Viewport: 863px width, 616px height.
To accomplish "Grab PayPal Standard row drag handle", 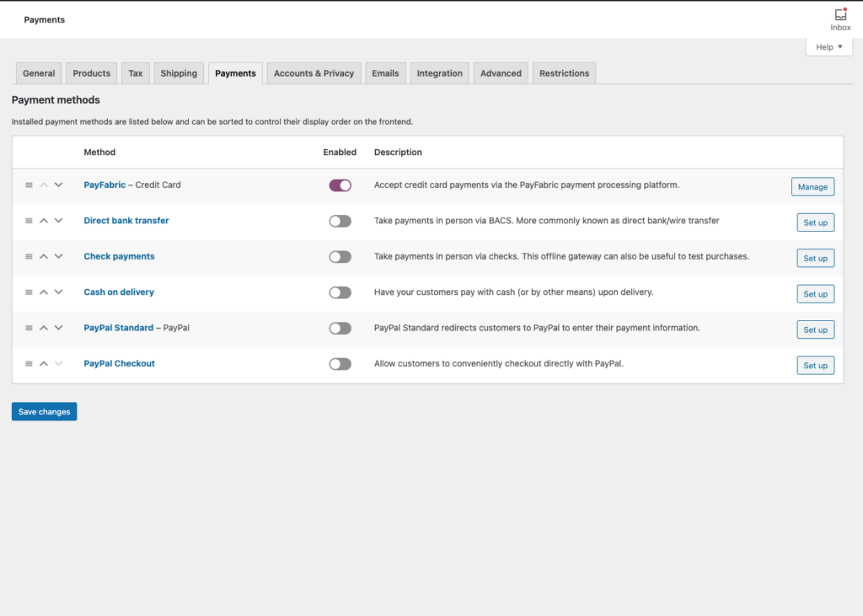I will 29,328.
